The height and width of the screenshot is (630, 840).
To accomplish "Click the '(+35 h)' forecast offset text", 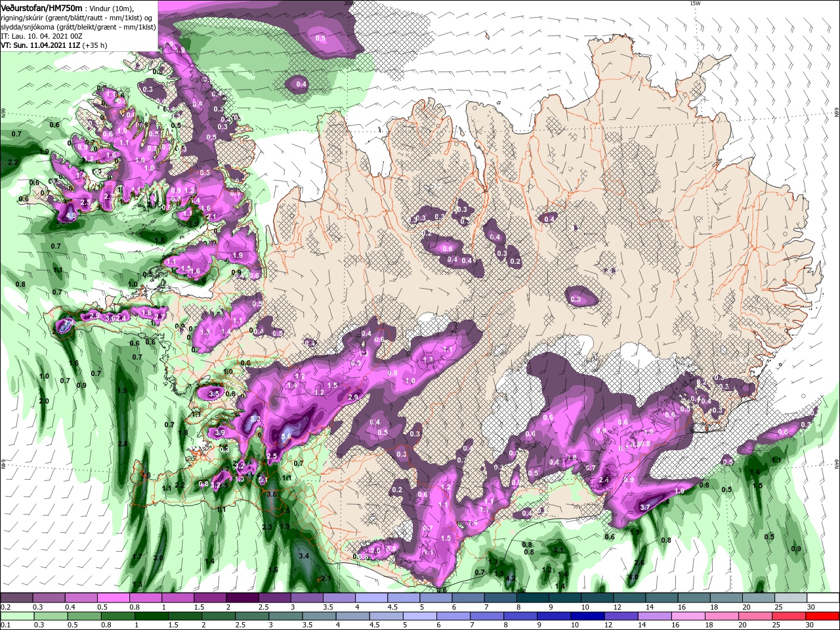I will (94, 45).
